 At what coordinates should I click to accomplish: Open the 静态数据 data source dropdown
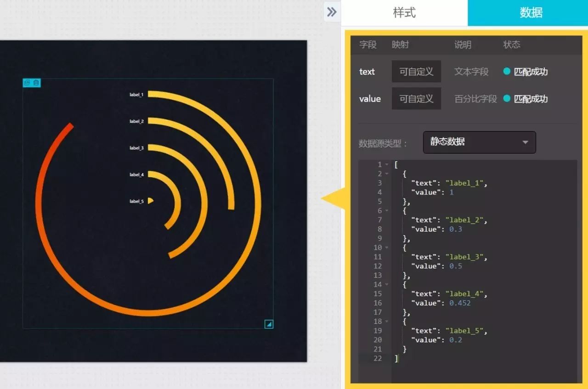(x=479, y=142)
